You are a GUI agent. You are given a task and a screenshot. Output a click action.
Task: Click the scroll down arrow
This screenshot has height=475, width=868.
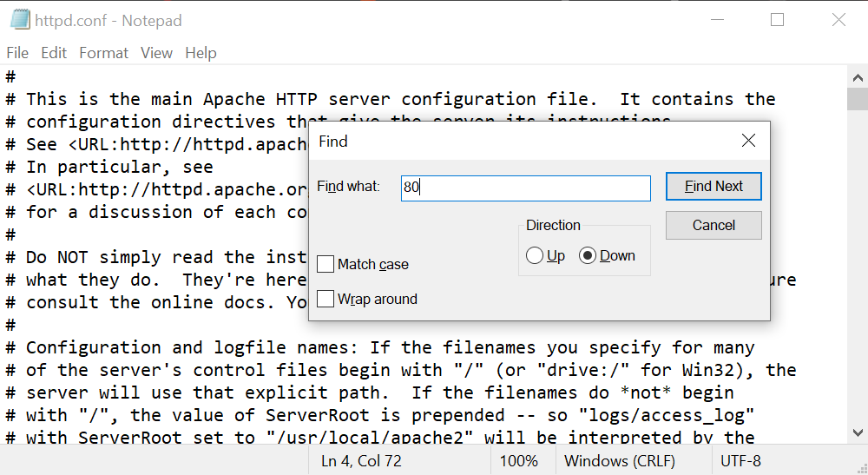(858, 432)
